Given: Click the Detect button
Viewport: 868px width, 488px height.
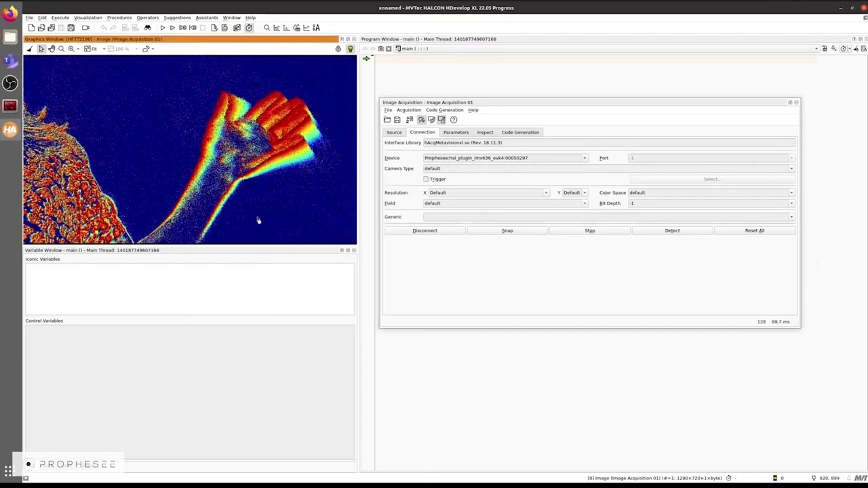Looking at the screenshot, I should coord(672,230).
